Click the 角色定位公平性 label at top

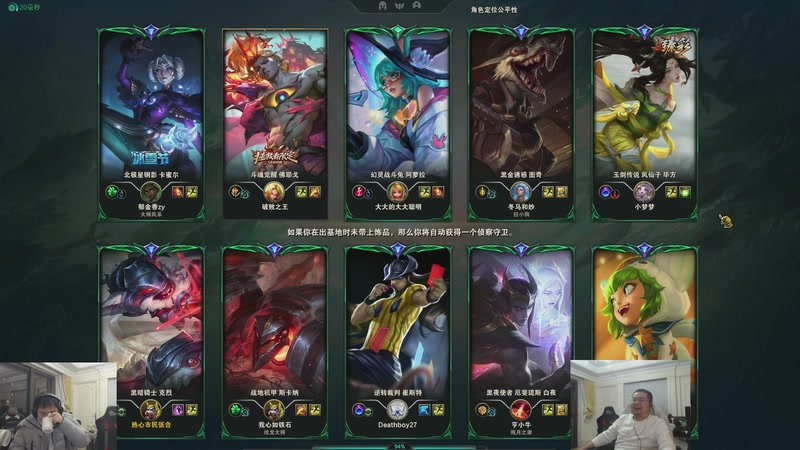point(494,10)
